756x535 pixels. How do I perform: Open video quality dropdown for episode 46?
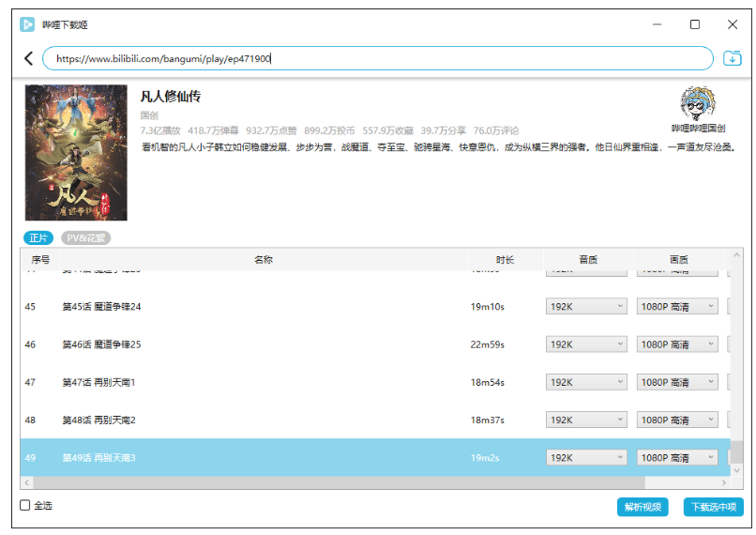pos(677,344)
